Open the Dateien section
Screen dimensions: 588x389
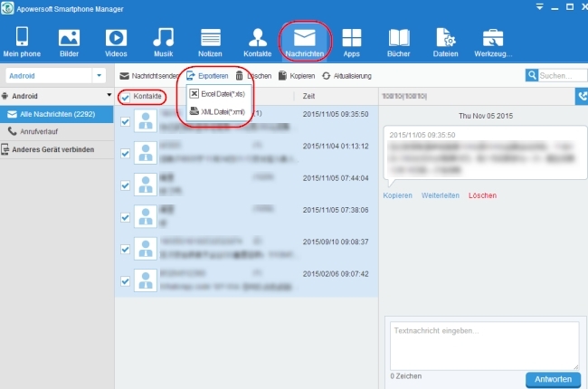tap(445, 42)
